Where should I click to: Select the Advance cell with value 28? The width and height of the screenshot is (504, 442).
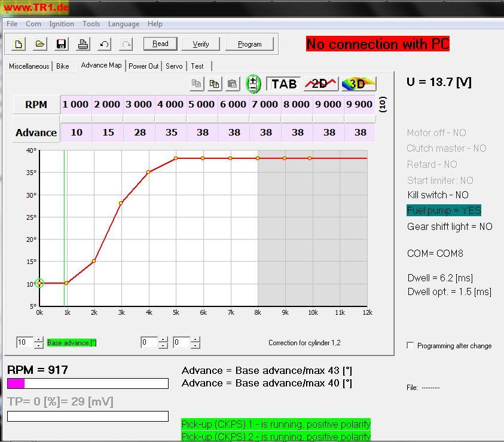139,133
